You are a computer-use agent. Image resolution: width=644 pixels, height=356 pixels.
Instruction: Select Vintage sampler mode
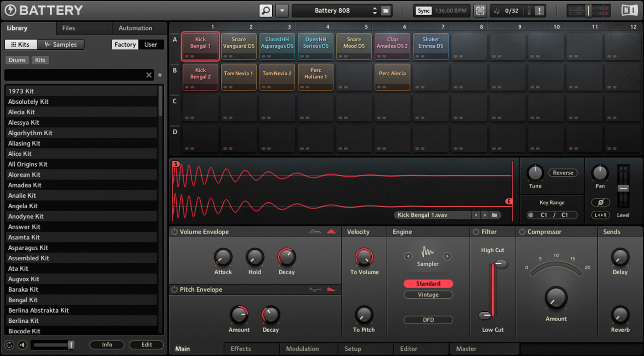[x=428, y=295]
